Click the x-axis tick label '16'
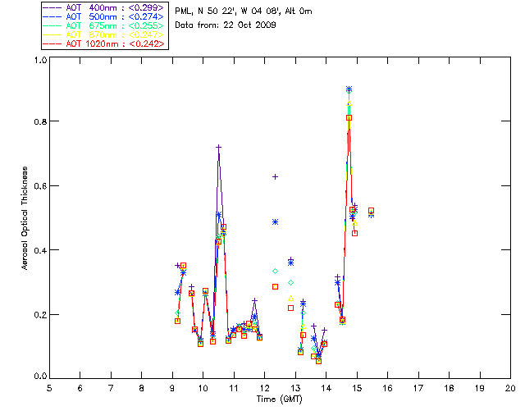This screenshot has width=525, height=420. pyautogui.click(x=388, y=388)
